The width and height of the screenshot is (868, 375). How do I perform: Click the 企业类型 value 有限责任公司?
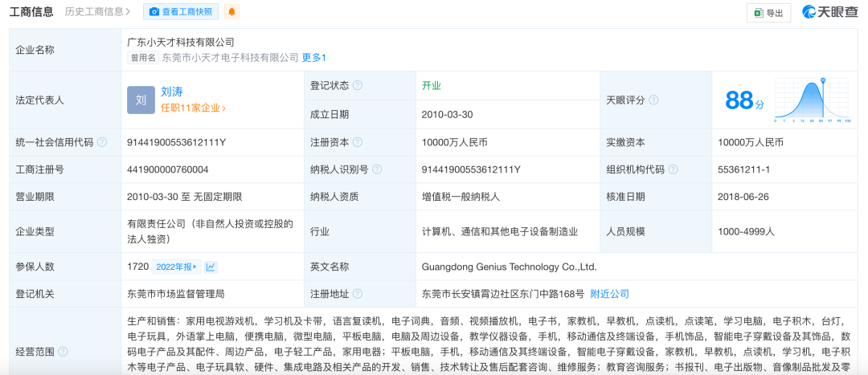pos(209,232)
